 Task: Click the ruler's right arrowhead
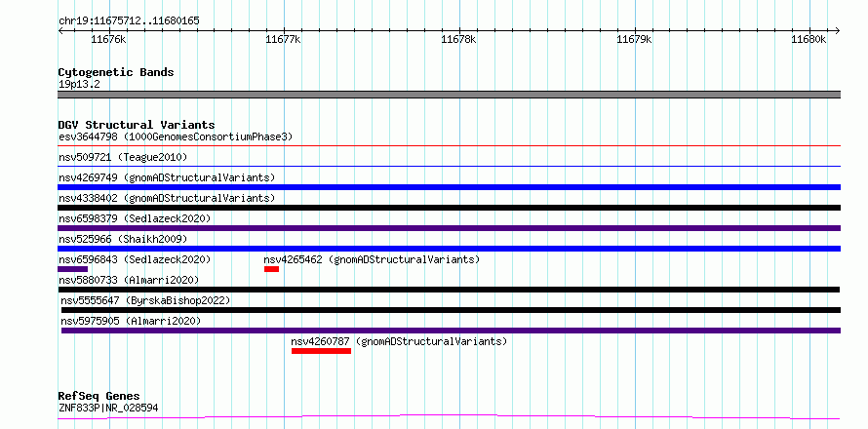837,30
